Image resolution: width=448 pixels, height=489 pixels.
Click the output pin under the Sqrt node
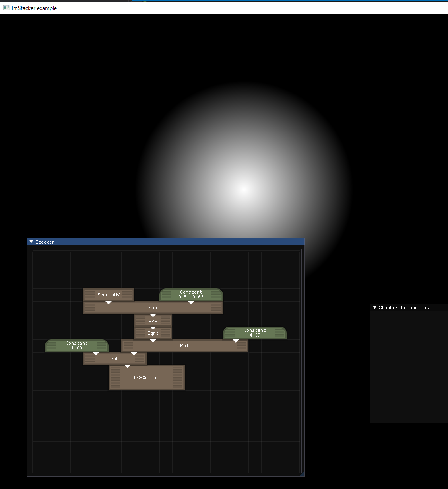(x=153, y=341)
